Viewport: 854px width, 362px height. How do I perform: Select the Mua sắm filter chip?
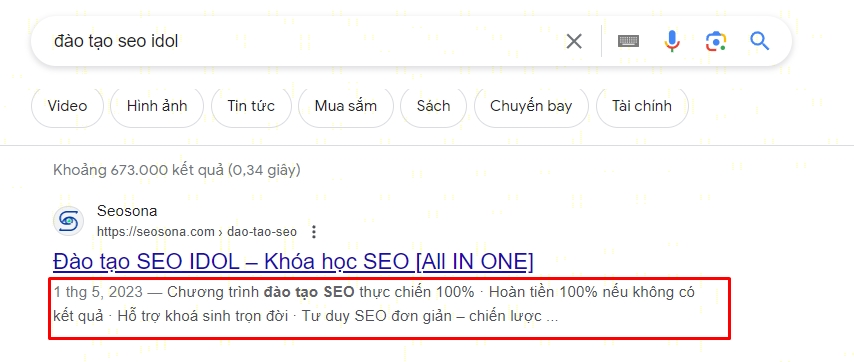[x=346, y=106]
